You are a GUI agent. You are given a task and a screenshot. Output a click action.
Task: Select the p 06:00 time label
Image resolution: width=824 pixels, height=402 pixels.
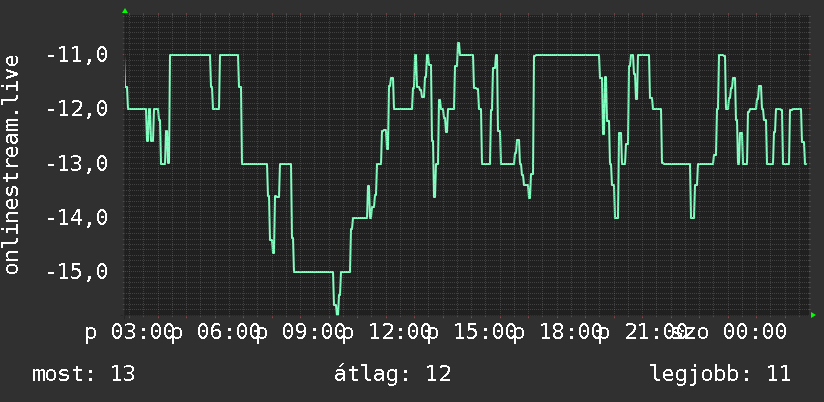pos(215,333)
